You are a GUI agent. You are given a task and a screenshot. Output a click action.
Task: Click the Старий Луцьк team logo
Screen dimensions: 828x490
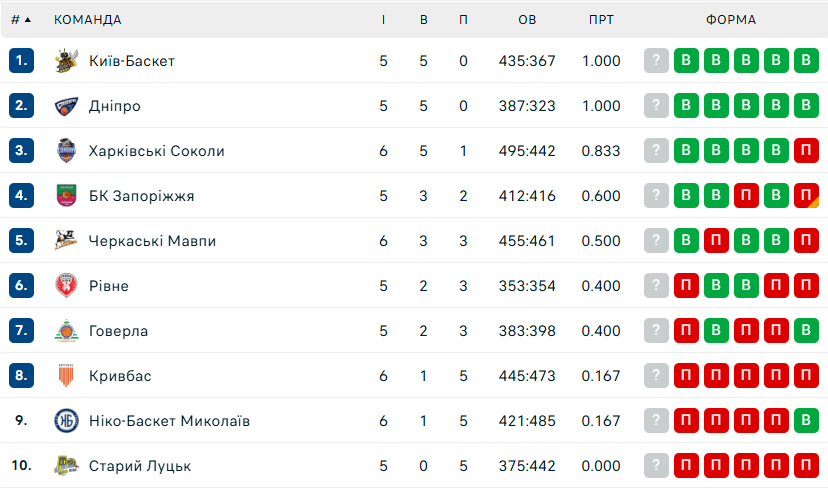coord(66,466)
